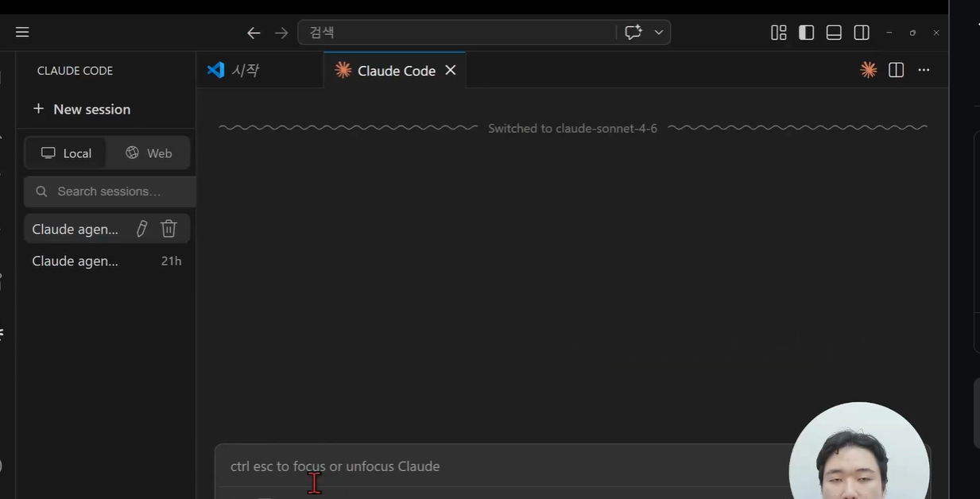Click the Switched to claude-sonnet-4-6 message
980x499 pixels.
coord(572,128)
